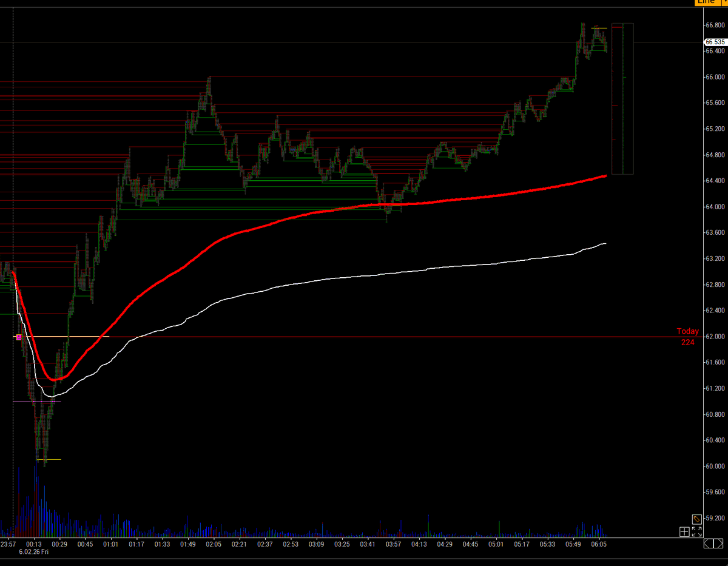Click the left scroll arrow icon
728x566 pixels.
709,543
